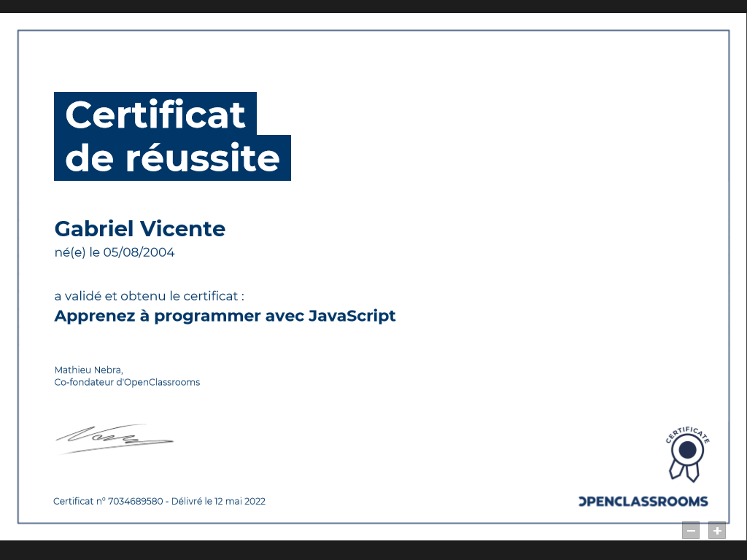Click the OpenClassrooms logo

tap(643, 501)
